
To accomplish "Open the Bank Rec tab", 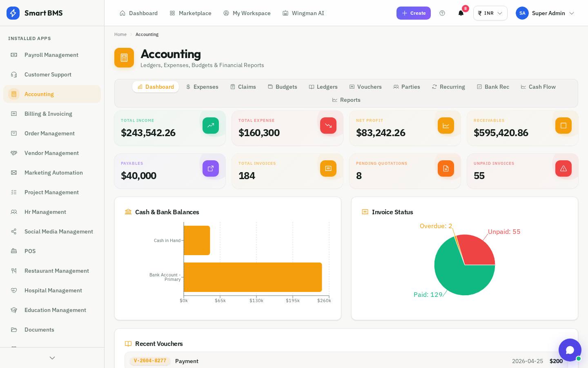I will click(493, 87).
